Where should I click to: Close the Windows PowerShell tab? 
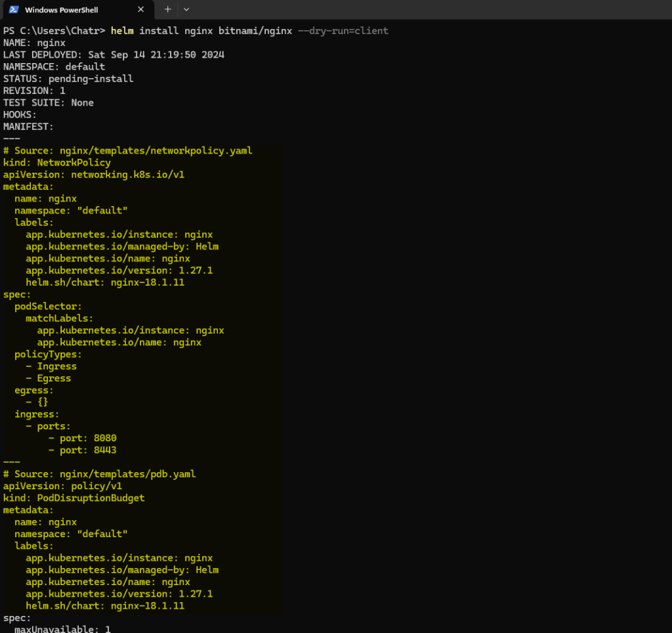[x=140, y=9]
